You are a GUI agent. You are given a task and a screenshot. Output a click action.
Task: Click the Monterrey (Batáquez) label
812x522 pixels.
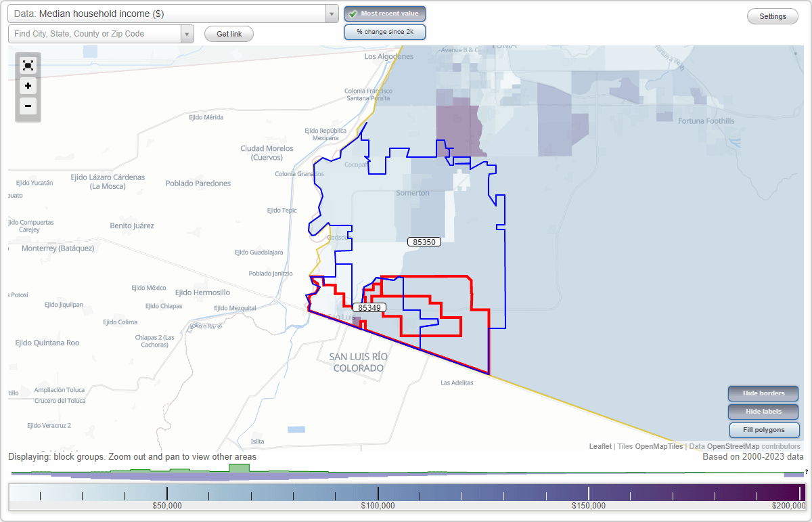click(x=58, y=248)
